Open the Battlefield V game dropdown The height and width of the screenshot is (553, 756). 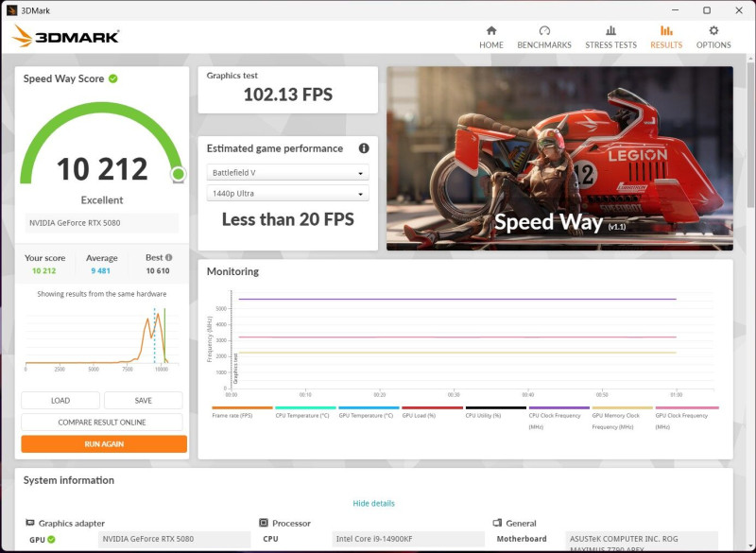click(288, 173)
